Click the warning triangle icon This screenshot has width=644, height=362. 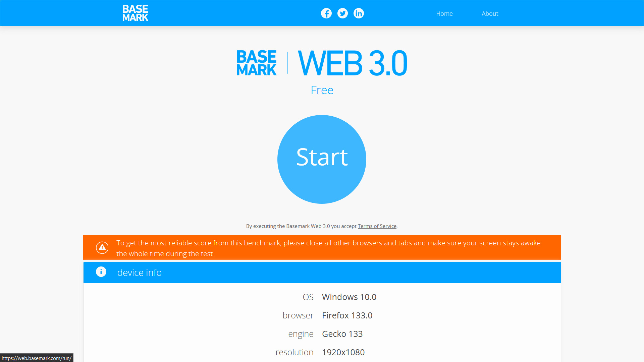[x=102, y=248]
